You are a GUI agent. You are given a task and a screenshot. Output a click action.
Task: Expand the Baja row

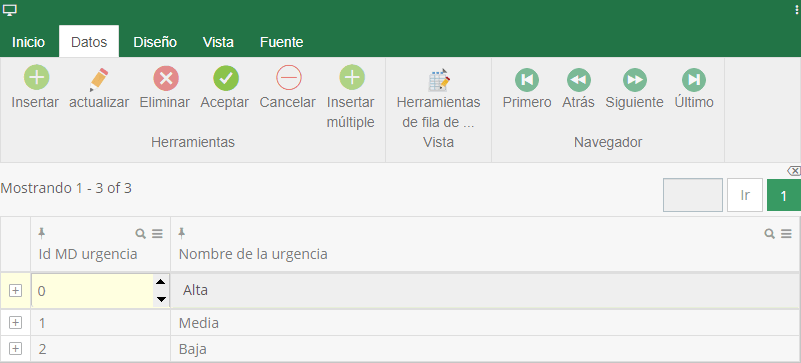coord(16,349)
